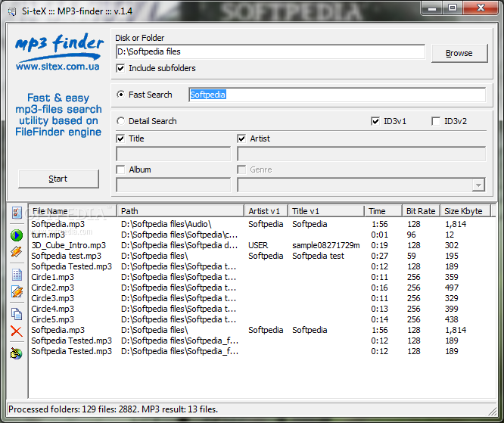Select the Detail Search radio button
The height and width of the screenshot is (423, 504).
point(120,121)
